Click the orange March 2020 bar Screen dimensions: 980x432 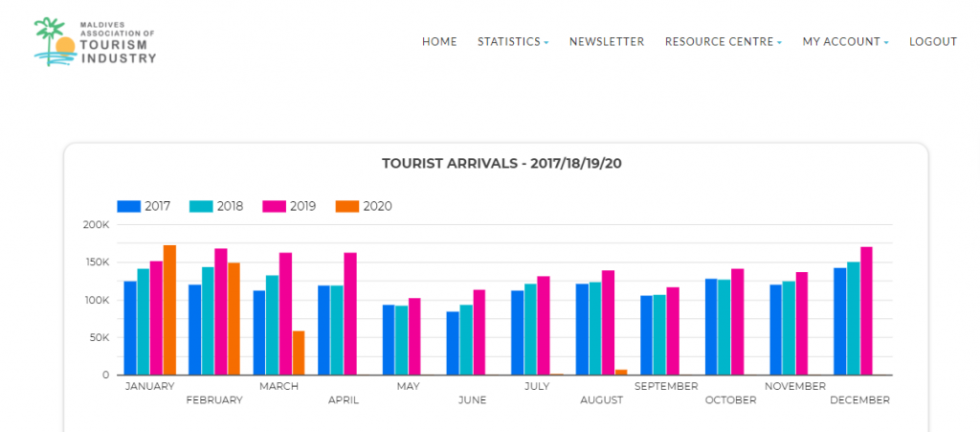click(x=299, y=353)
